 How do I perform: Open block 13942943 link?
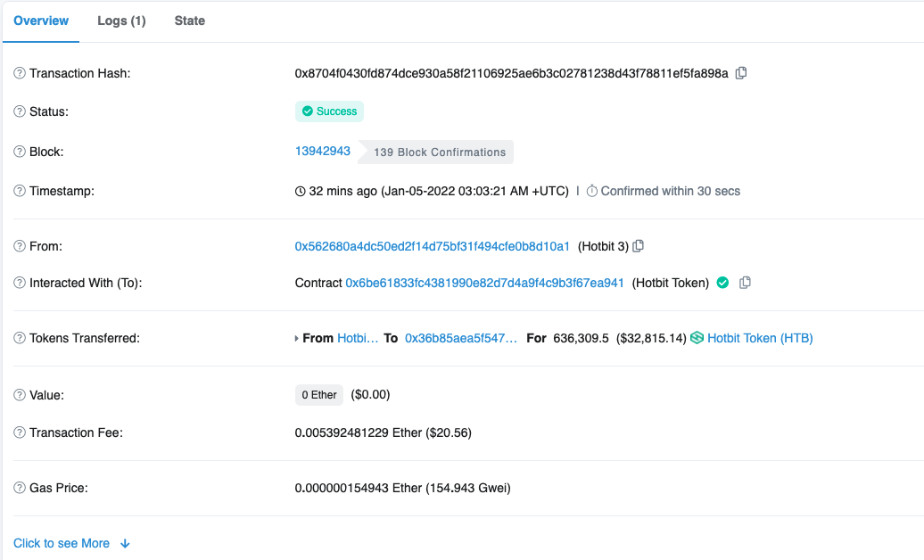323,152
